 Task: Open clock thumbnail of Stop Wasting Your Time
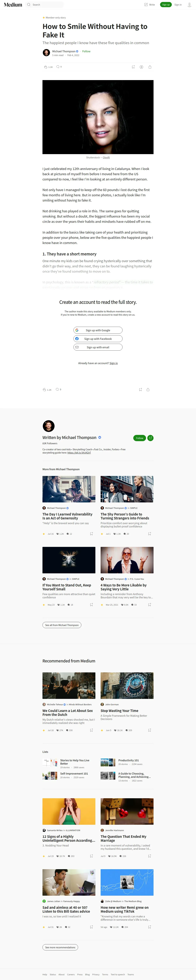pyautogui.click(x=127, y=685)
